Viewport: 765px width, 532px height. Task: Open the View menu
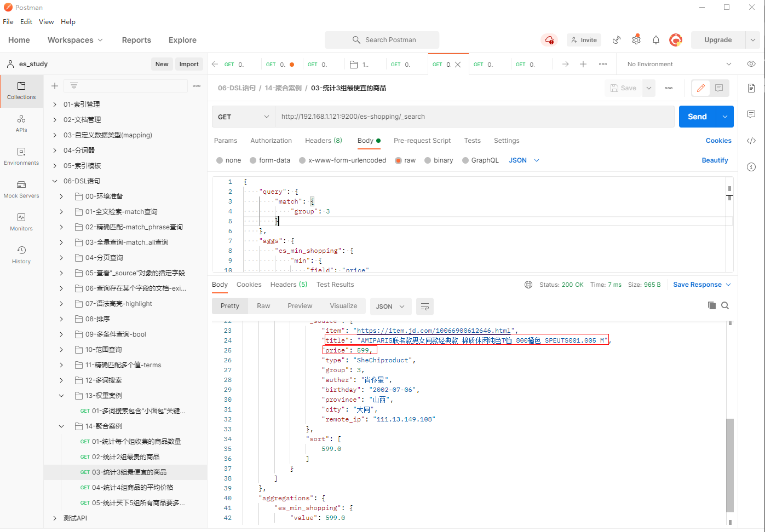(x=46, y=22)
